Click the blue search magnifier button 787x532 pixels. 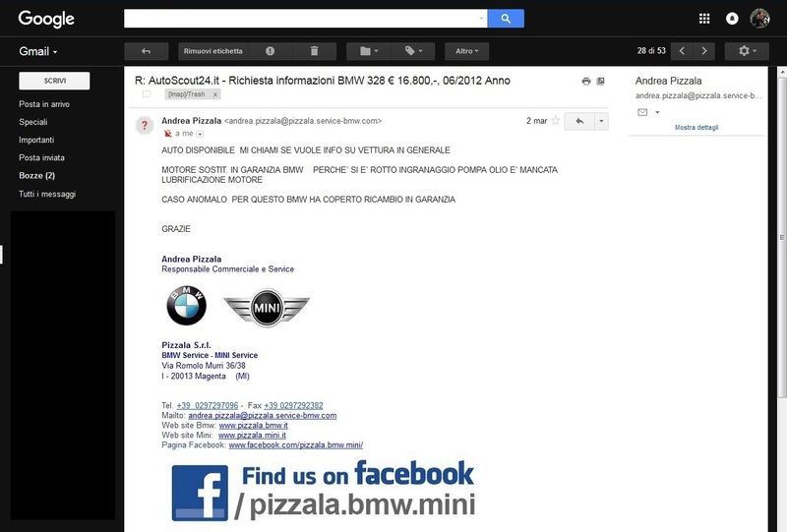506,19
